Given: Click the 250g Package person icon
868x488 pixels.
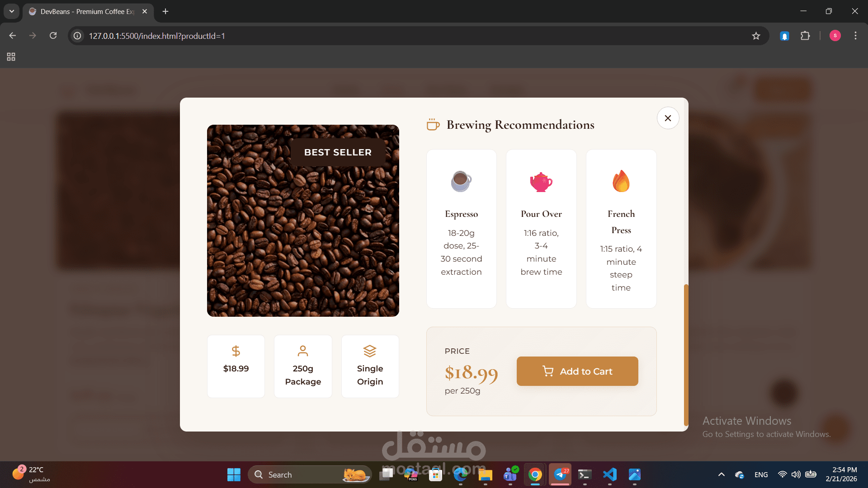Looking at the screenshot, I should (x=303, y=351).
